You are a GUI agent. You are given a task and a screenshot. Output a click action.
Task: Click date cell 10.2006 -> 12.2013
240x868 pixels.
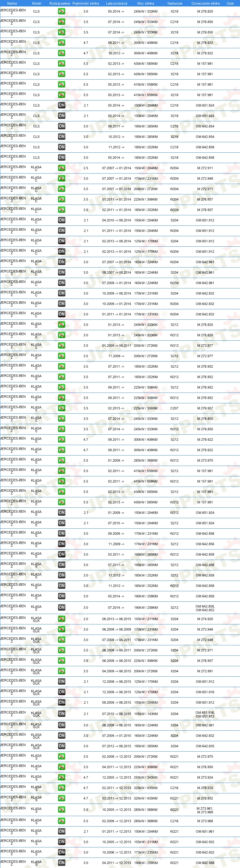coord(116,853)
